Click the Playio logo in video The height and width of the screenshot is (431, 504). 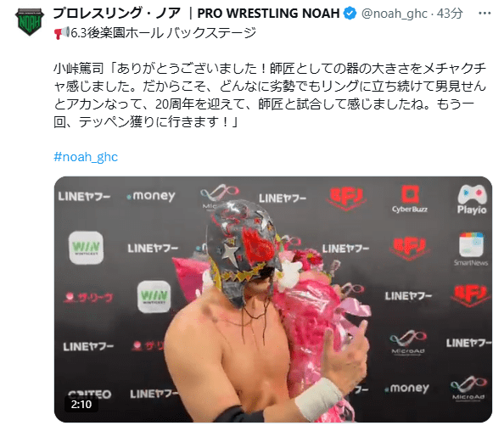pyautogui.click(x=472, y=200)
